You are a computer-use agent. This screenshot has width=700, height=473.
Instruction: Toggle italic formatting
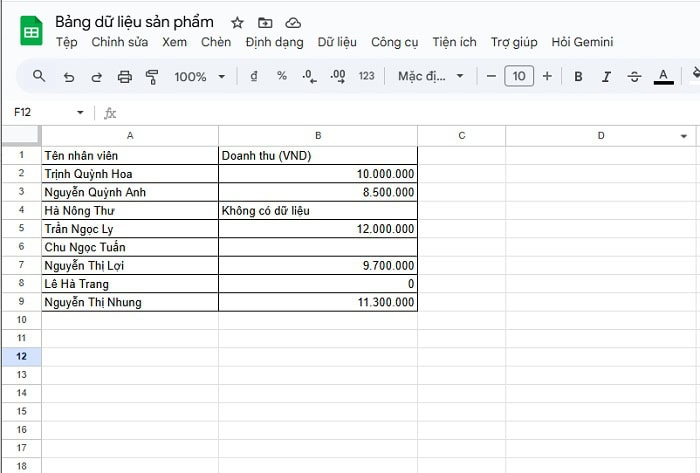coord(606,77)
